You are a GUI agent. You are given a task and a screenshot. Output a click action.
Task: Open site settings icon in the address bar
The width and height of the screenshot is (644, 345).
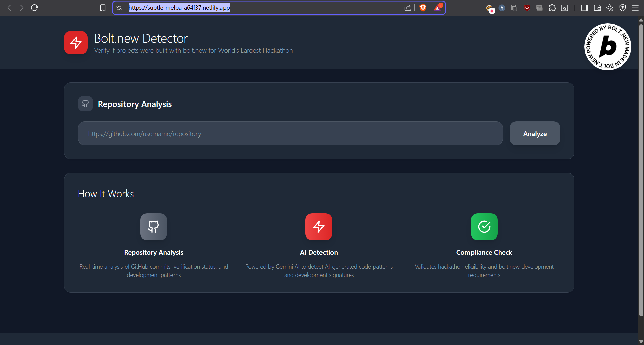point(119,8)
